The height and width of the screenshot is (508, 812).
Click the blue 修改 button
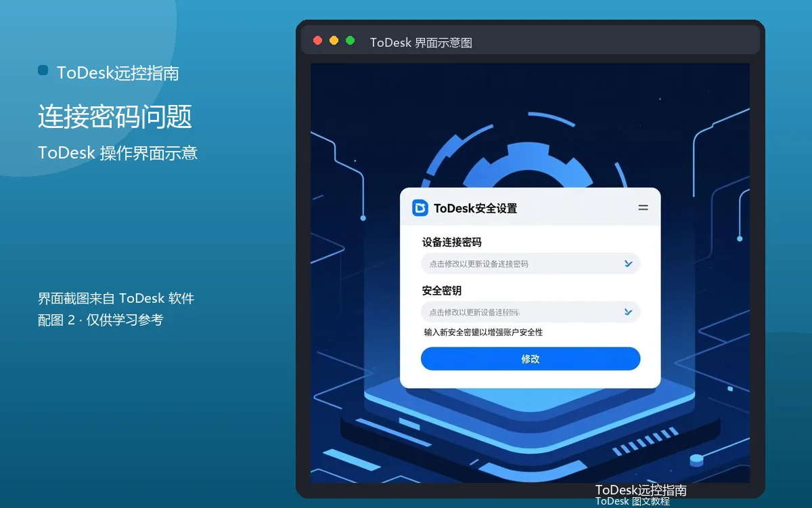point(531,359)
